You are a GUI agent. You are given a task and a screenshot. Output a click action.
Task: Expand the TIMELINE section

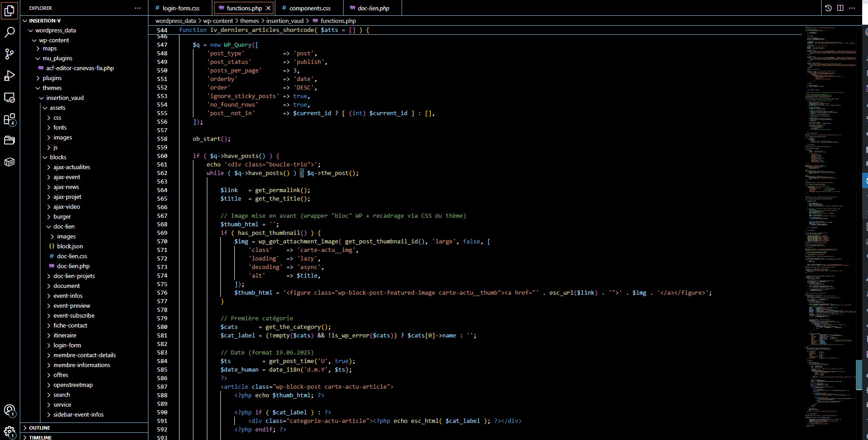[40, 437]
